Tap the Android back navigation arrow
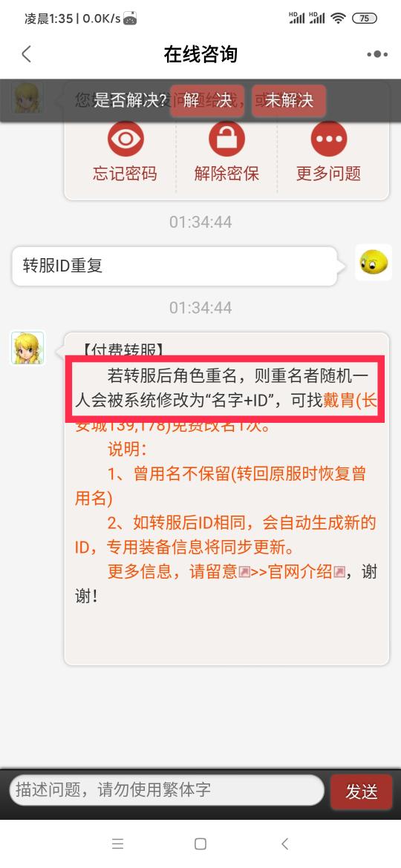This screenshot has width=401, height=868. 284,844
